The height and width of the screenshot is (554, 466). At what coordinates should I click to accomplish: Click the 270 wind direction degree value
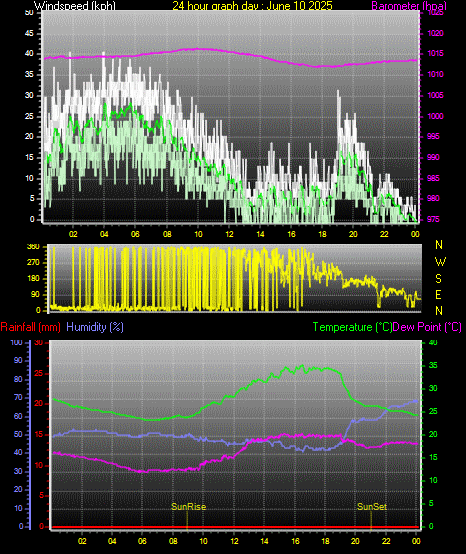click(33, 263)
